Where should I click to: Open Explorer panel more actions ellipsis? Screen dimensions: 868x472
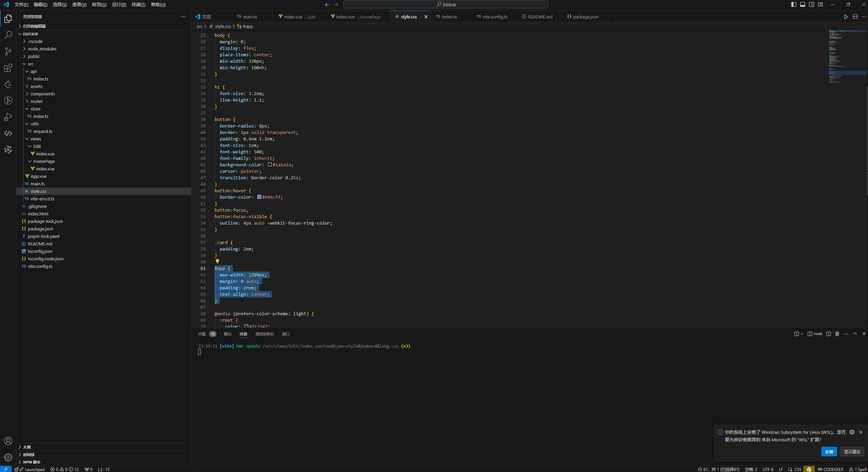tap(183, 17)
